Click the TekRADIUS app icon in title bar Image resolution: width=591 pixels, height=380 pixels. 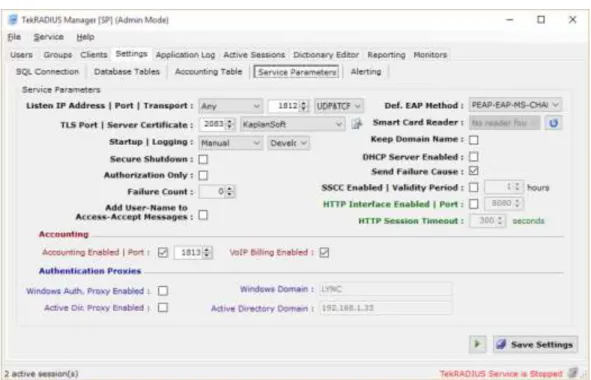[13, 20]
